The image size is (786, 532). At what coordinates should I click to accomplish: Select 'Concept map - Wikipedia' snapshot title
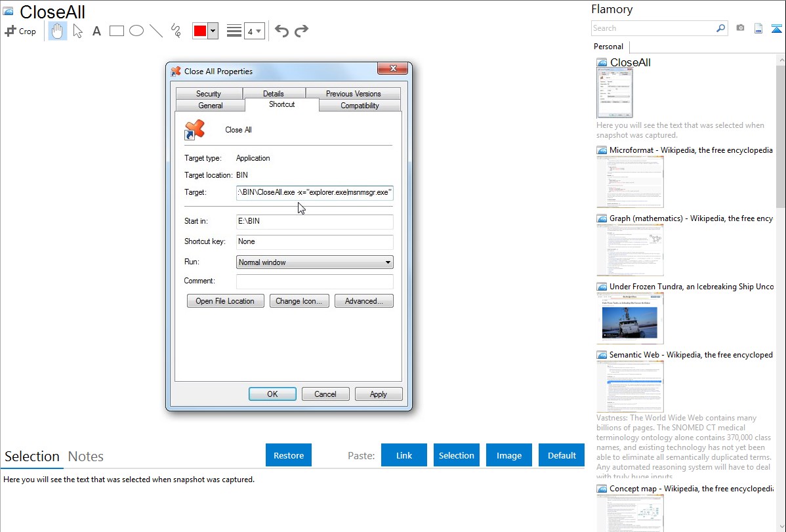coord(691,488)
